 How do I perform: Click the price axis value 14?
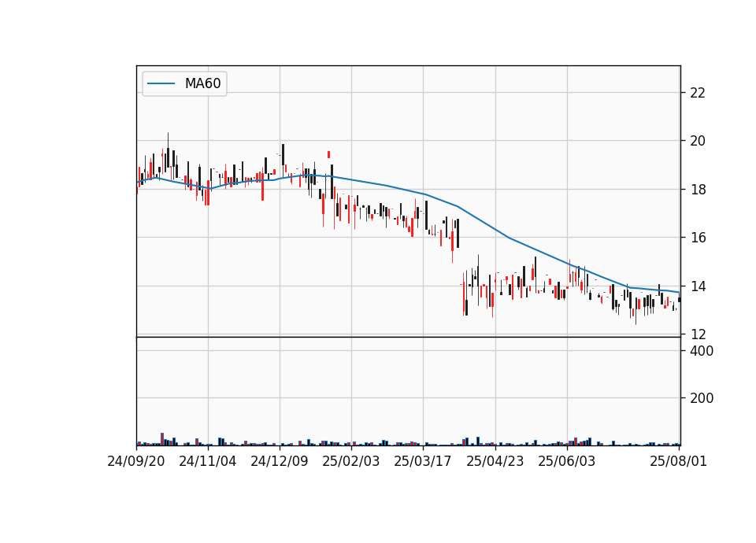point(698,286)
